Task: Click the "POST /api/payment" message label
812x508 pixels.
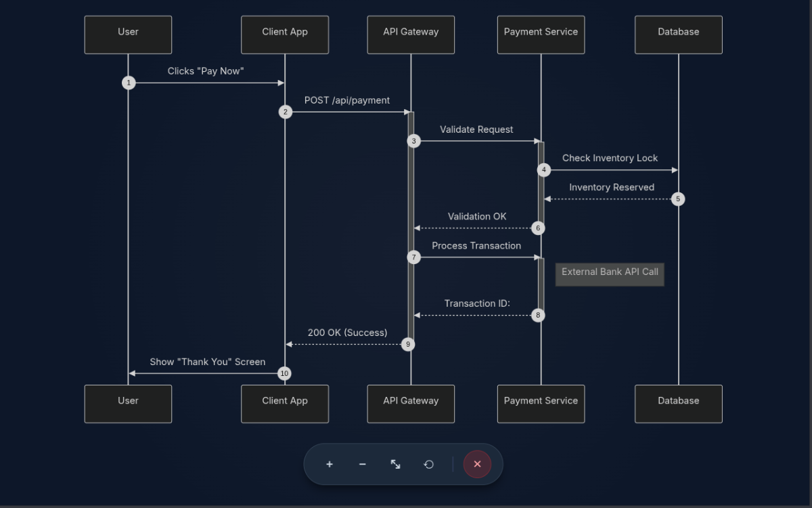Action: [347, 100]
